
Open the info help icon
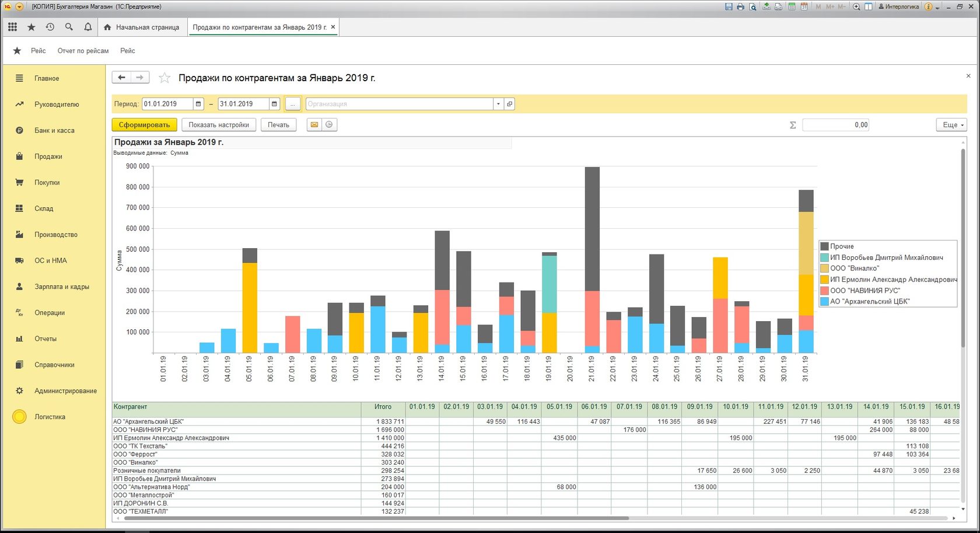[x=928, y=6]
